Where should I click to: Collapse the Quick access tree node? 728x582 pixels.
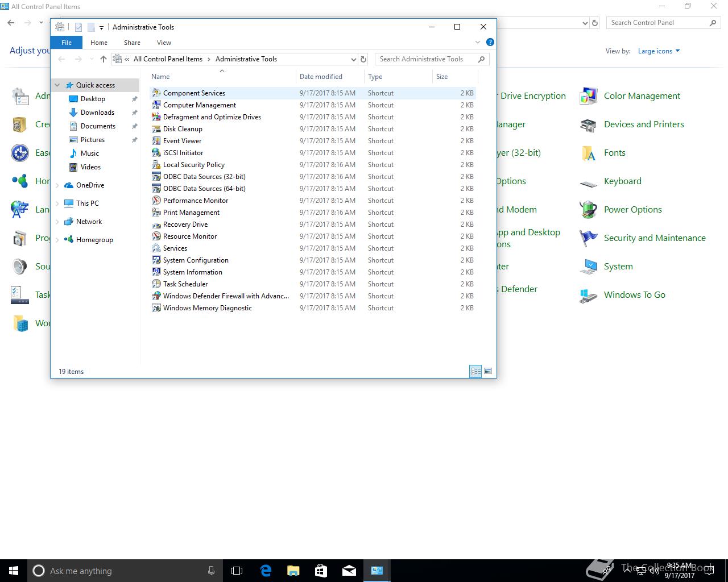coord(57,85)
